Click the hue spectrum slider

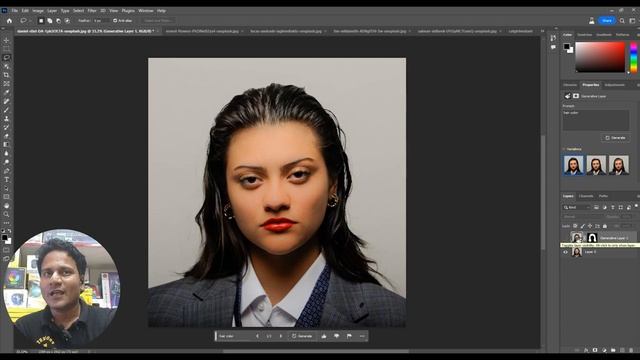pos(633,57)
